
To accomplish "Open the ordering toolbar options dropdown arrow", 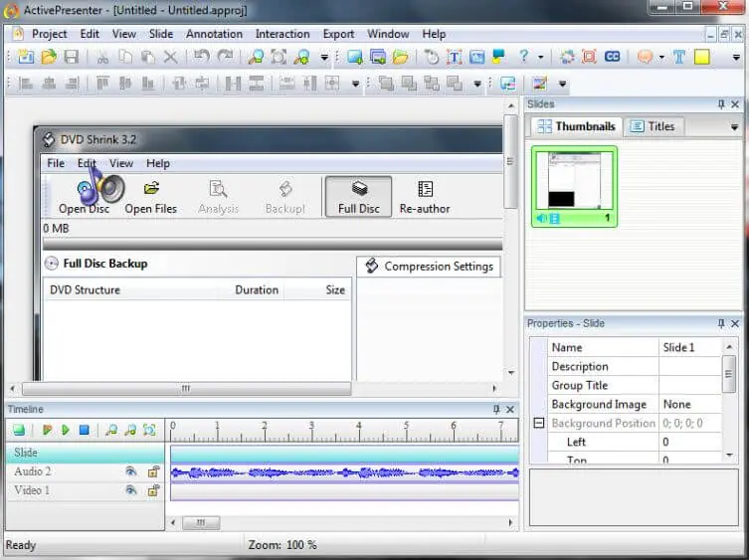I will click(477, 85).
